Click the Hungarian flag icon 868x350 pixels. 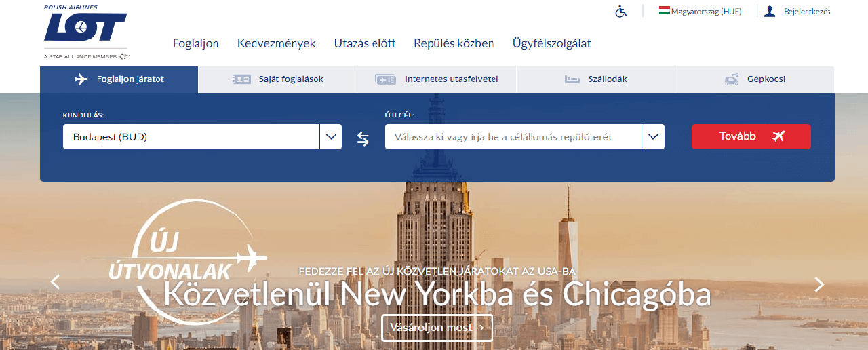pyautogui.click(x=665, y=11)
